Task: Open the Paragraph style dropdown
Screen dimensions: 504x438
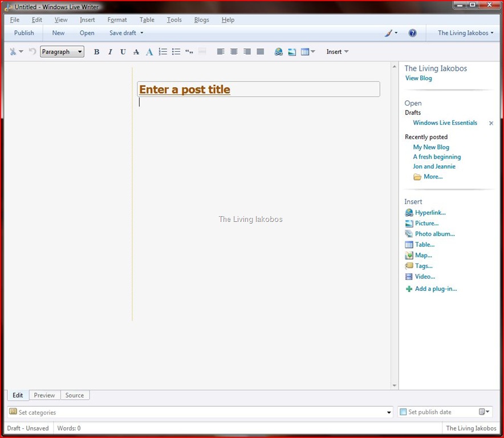Action: 62,51
